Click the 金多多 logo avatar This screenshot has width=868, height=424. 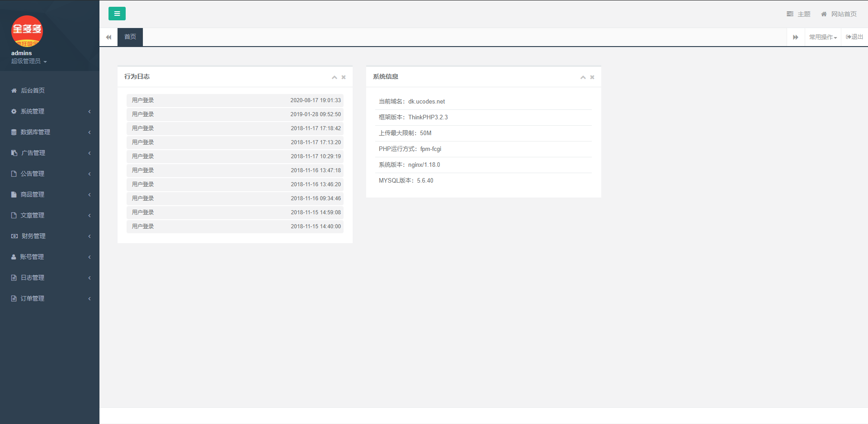(x=27, y=31)
